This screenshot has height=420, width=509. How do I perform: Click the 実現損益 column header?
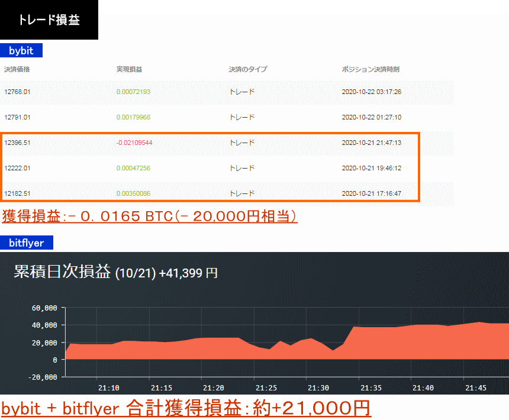(x=129, y=69)
